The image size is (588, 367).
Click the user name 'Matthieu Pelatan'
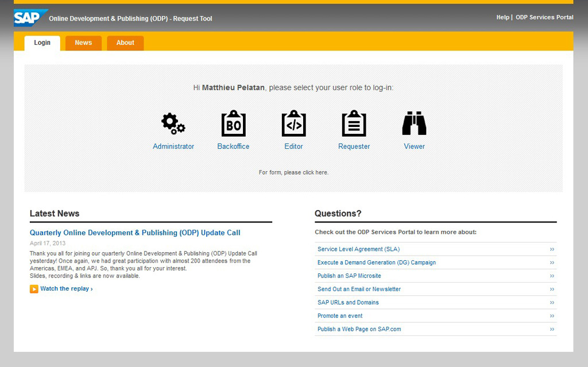pyautogui.click(x=233, y=87)
